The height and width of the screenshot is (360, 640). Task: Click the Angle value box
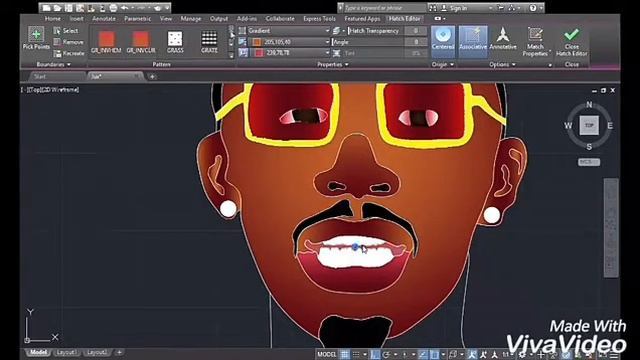(x=416, y=42)
